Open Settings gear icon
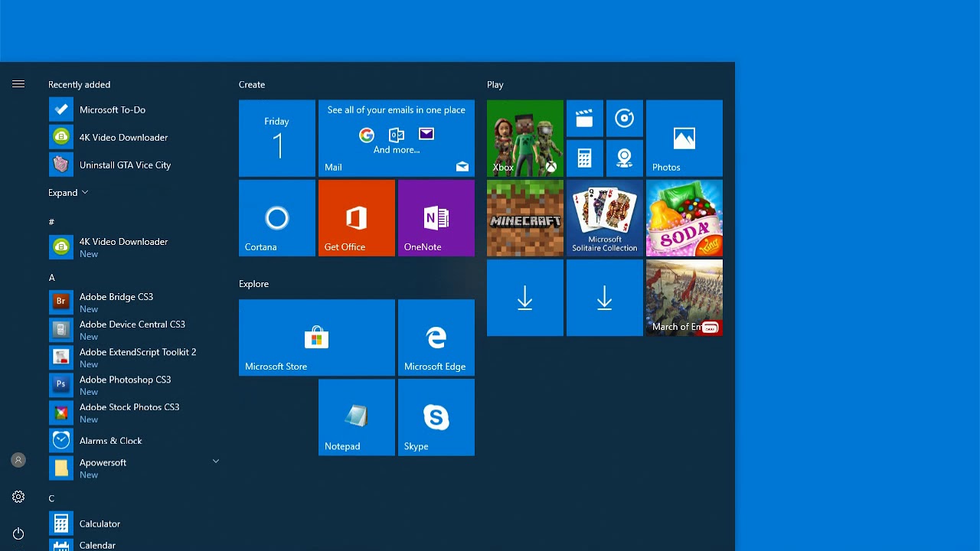Screen dimensions: 980x551 (x=18, y=497)
